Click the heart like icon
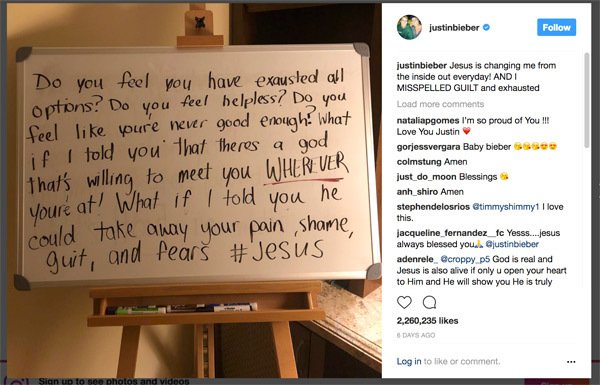600x385 pixels. [404, 302]
